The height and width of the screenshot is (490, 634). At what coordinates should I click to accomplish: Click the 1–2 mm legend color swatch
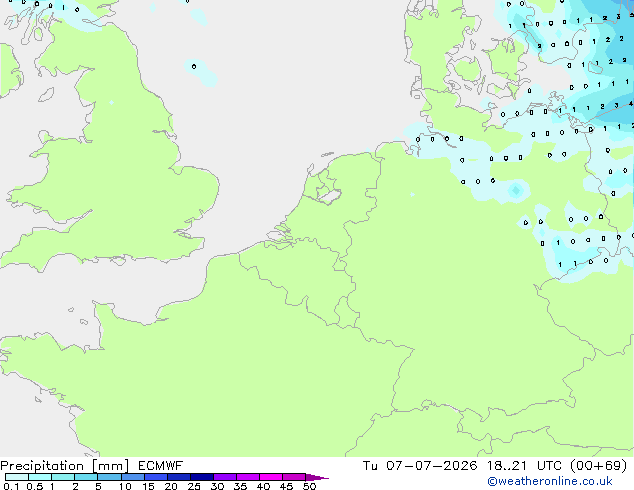(x=63, y=477)
